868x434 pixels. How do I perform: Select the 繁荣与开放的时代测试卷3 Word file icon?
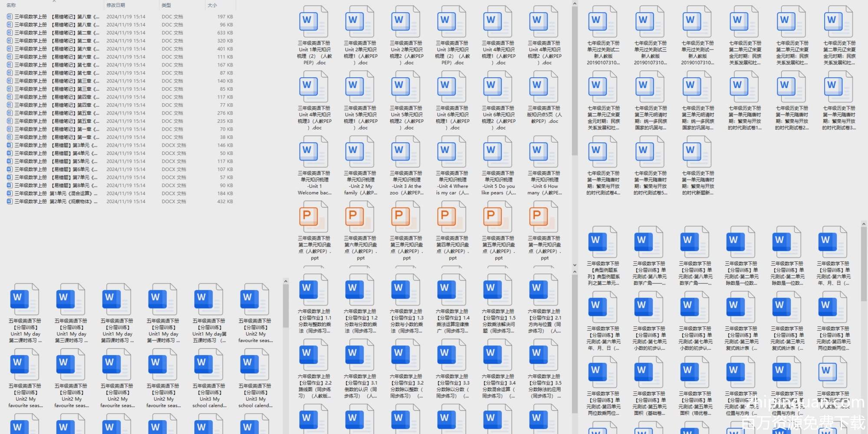point(838,87)
